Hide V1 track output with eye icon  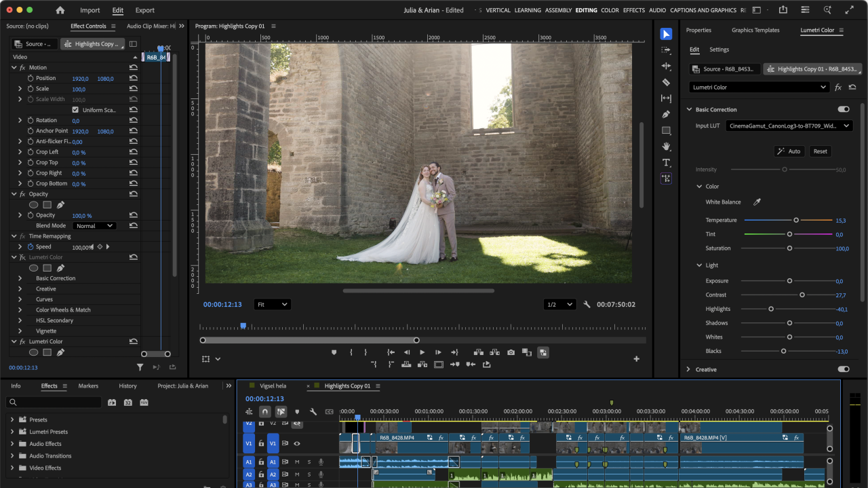tap(296, 443)
